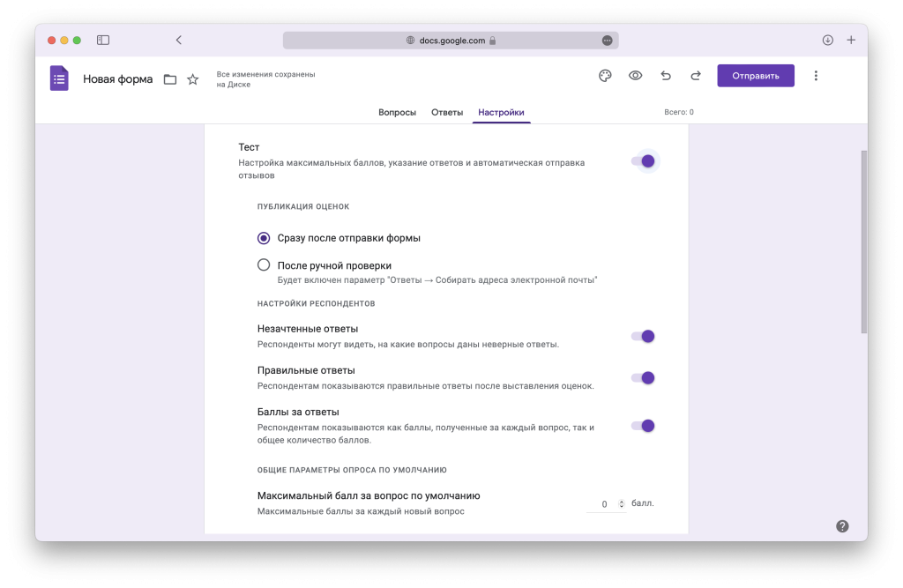
Task: Click the Всего: 0 points total
Action: [x=679, y=112]
